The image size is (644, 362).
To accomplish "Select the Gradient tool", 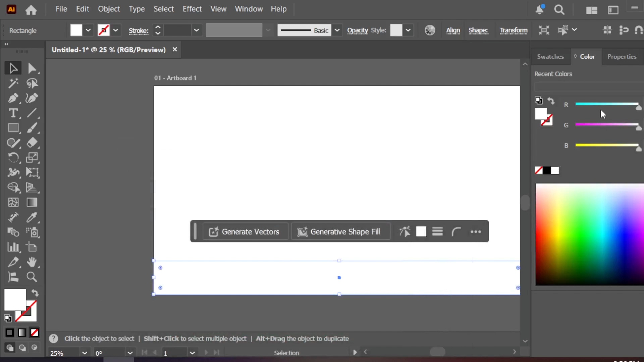I will pyautogui.click(x=32, y=202).
